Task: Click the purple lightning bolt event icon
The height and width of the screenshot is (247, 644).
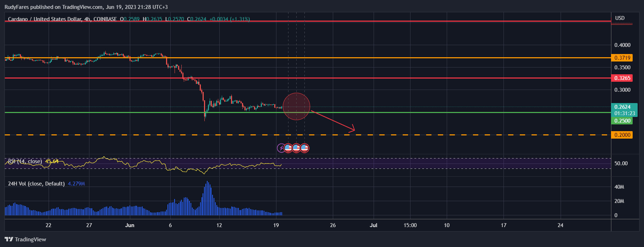Action: pyautogui.click(x=281, y=148)
